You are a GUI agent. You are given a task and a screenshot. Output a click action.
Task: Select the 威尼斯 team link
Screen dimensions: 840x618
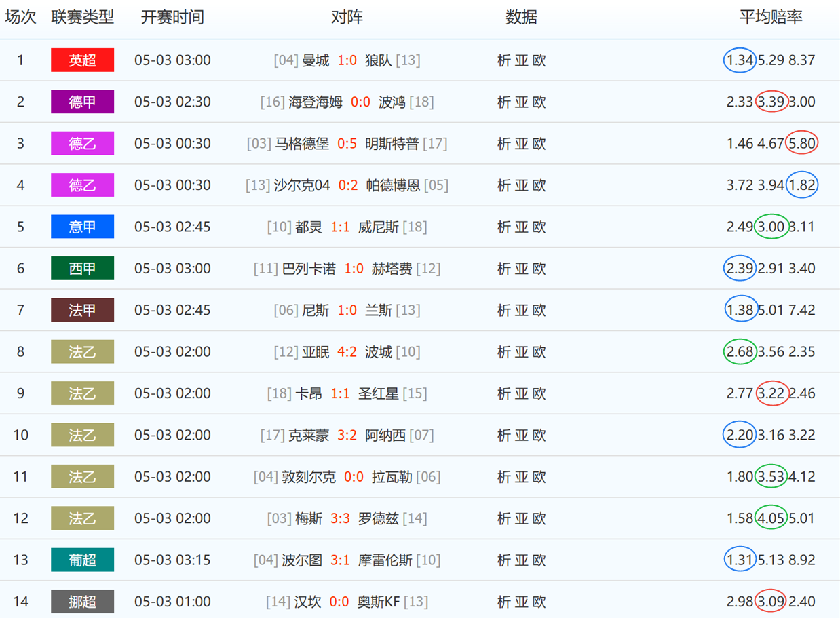coord(379,227)
